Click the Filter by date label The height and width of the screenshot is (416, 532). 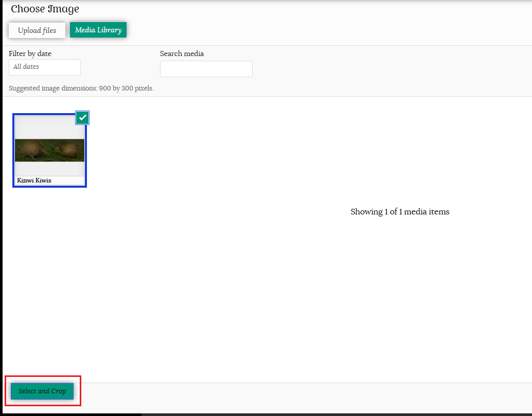(x=30, y=53)
